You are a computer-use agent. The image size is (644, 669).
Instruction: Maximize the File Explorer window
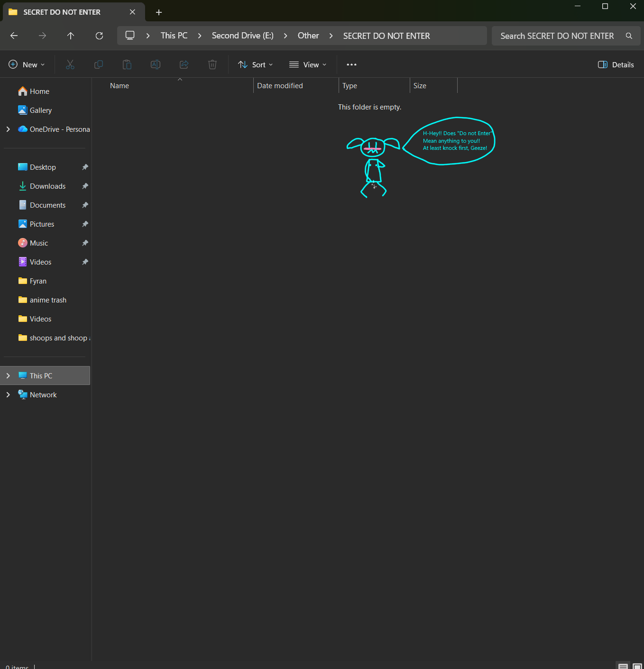tap(605, 6)
